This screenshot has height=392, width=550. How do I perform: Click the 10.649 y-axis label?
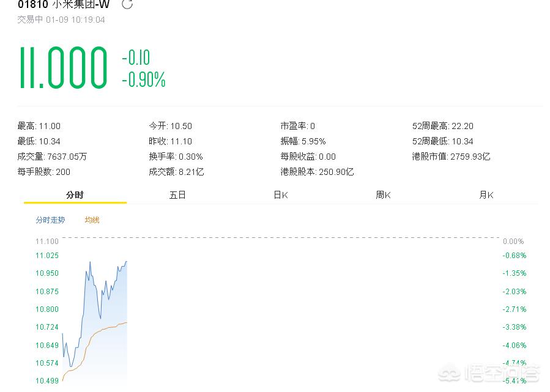47,346
